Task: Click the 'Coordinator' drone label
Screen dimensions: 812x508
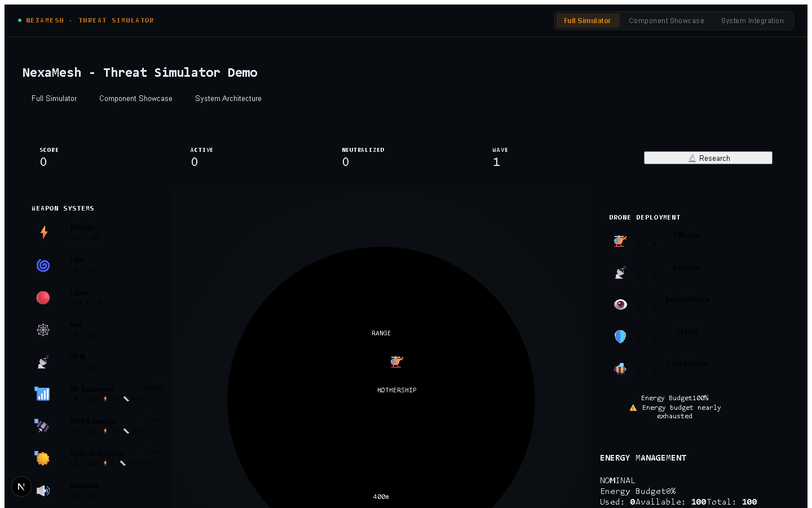Action: point(687,364)
